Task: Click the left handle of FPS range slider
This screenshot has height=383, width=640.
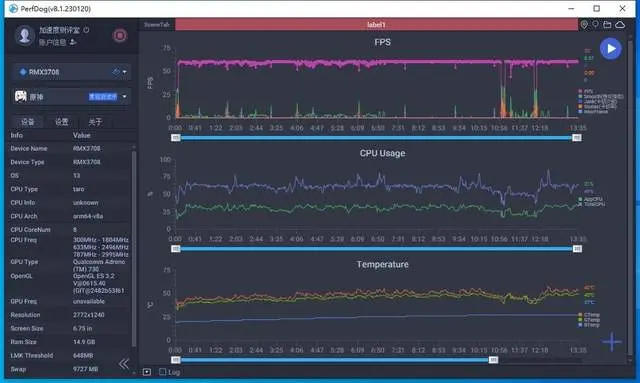Action: click(x=176, y=138)
